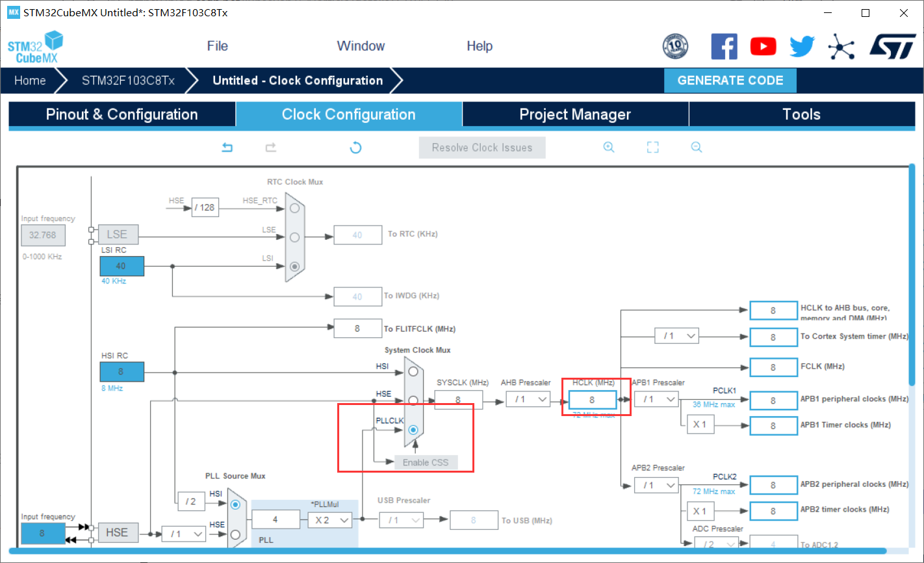This screenshot has height=563, width=924.
Task: Click the ST community network icon
Action: click(841, 46)
